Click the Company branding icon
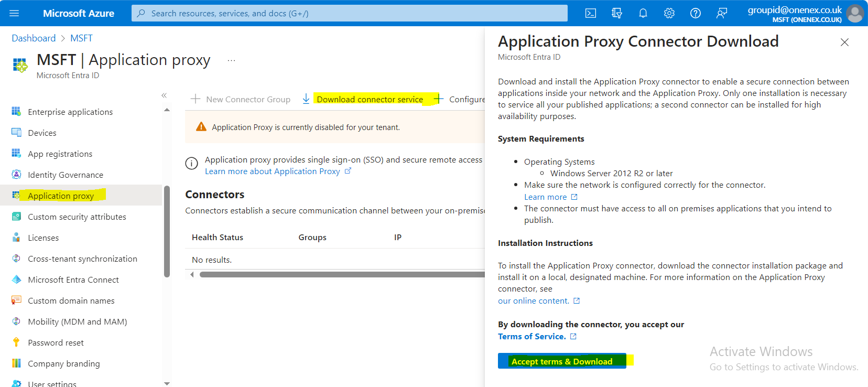Viewport: 868px width, 387px height. 16,363
